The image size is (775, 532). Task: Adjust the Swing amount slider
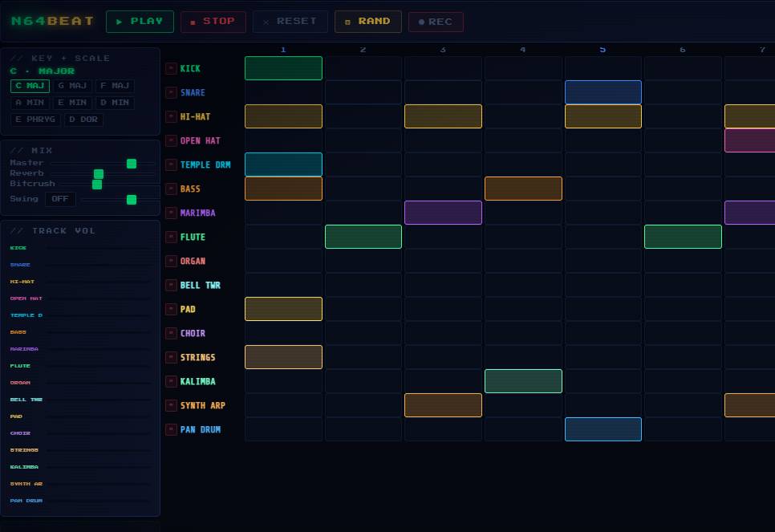[120, 199]
